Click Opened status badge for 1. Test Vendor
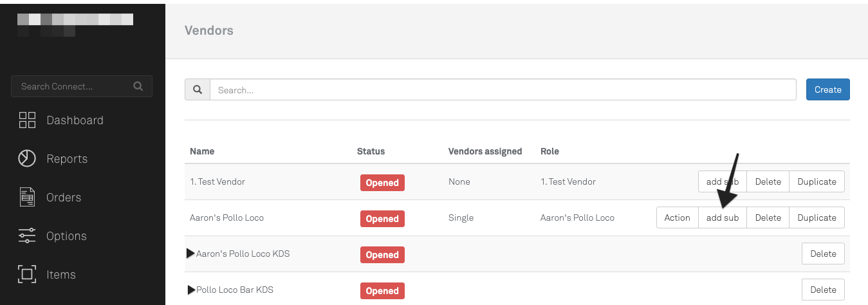The image size is (868, 305). point(382,183)
